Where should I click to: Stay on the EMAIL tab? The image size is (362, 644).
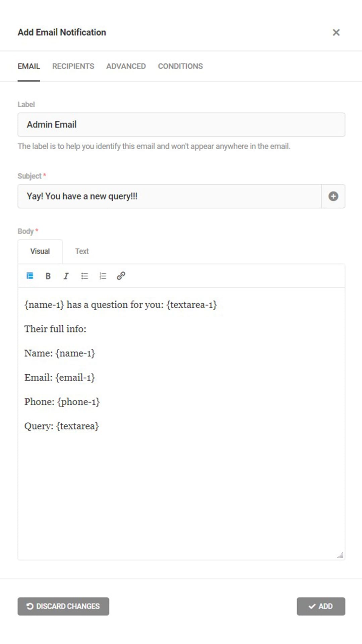(x=29, y=66)
